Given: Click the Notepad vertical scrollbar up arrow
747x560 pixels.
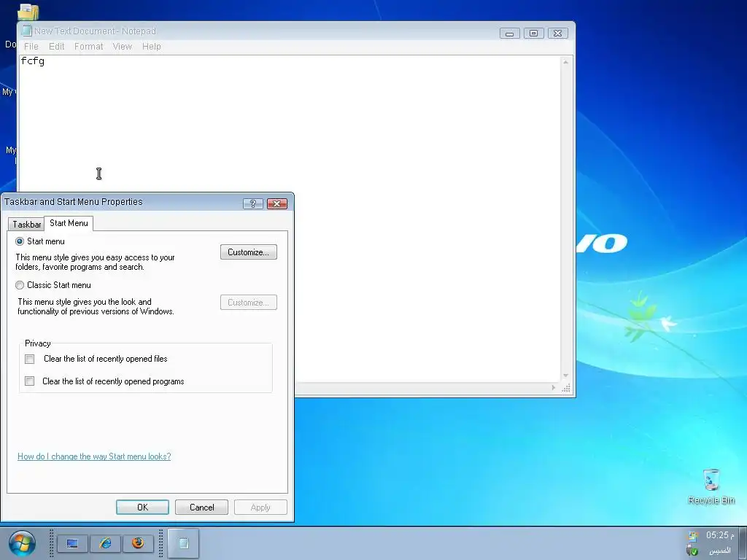Looking at the screenshot, I should click(565, 62).
